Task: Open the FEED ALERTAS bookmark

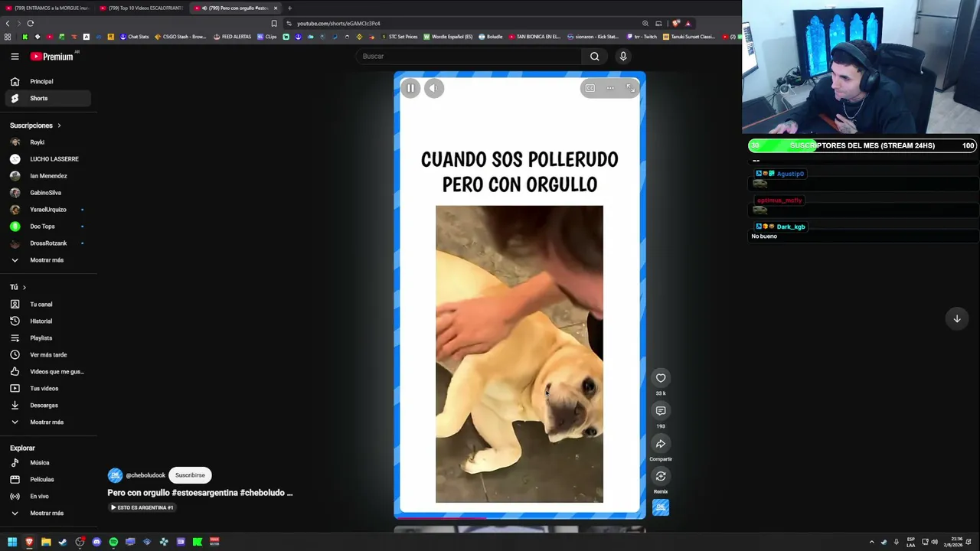Action: (232, 37)
